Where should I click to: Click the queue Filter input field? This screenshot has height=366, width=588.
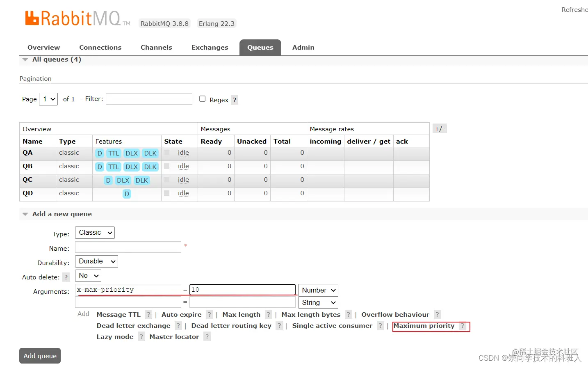pyautogui.click(x=149, y=99)
